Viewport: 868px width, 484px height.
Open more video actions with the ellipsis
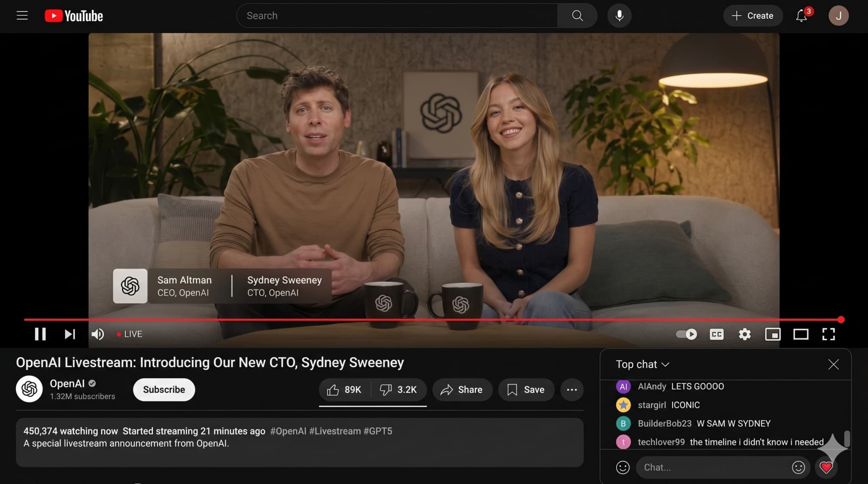[x=571, y=390]
